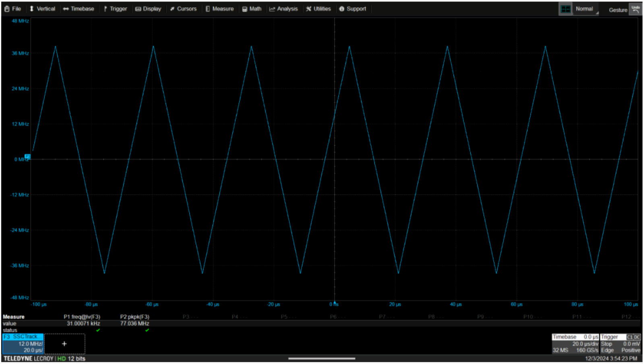Click the plus box to add a trace
Image resolution: width=643 pixels, height=364 pixels.
click(x=64, y=344)
